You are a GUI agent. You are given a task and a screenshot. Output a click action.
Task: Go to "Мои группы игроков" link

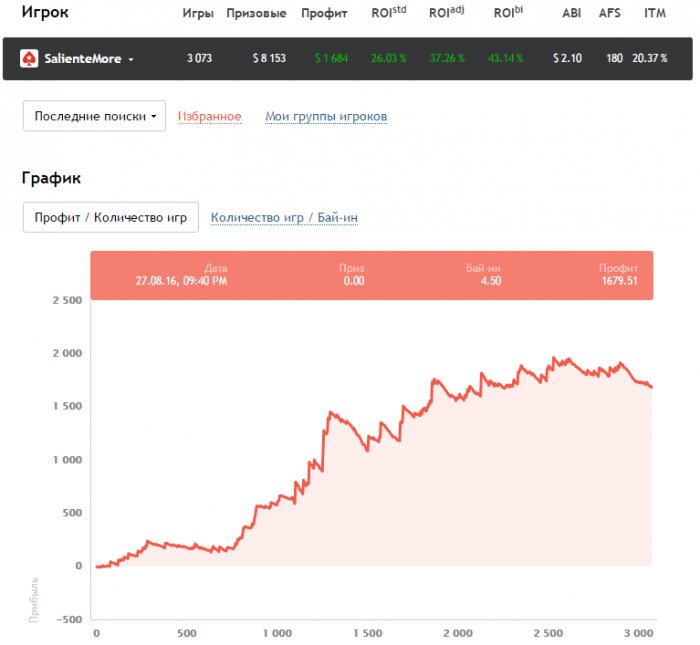(326, 117)
